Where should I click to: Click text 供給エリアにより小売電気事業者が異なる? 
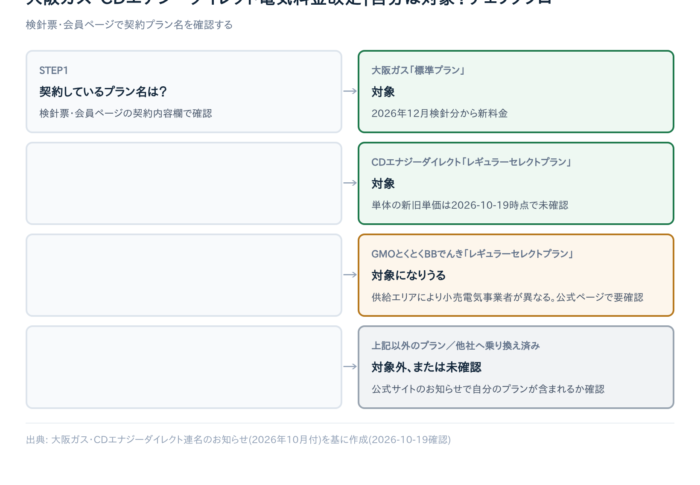tap(462, 297)
